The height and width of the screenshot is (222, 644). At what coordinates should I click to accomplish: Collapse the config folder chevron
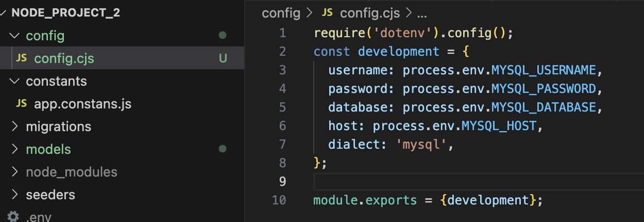pyautogui.click(x=14, y=36)
